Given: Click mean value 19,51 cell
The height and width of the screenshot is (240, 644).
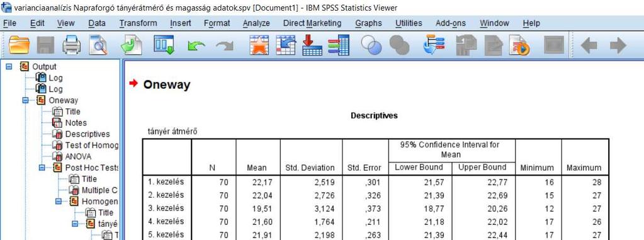Looking at the screenshot, I should click(262, 209).
